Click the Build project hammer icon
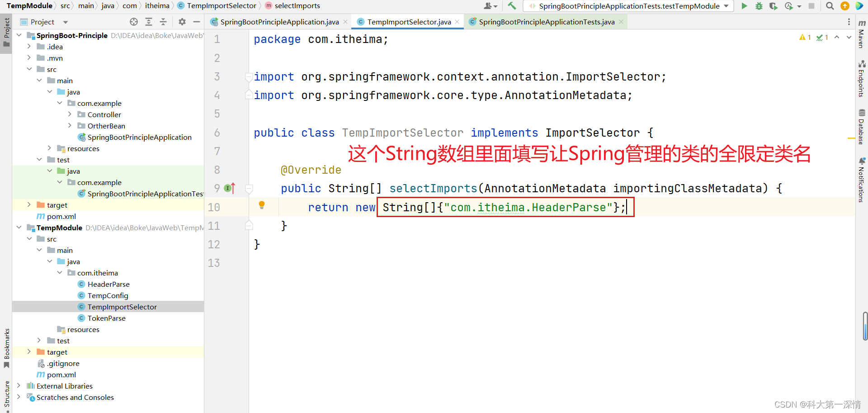868x413 pixels. 512,6
